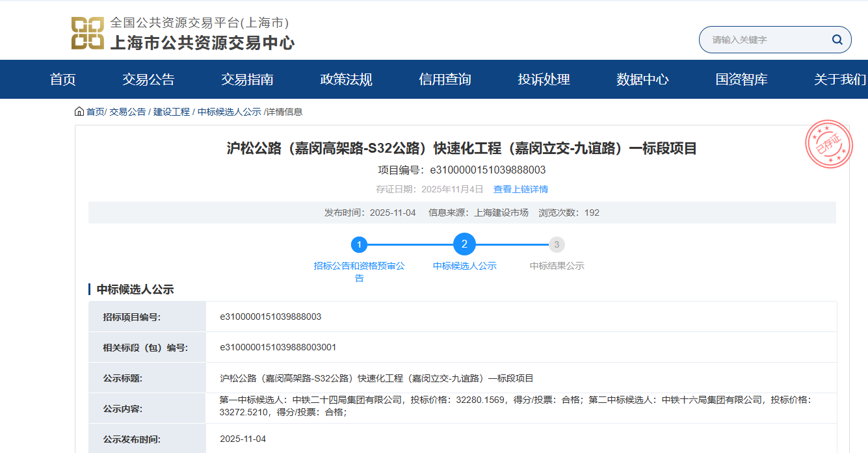The image size is (868, 453).
Task: Click the red 已存证 stamp icon
Action: pos(828,143)
